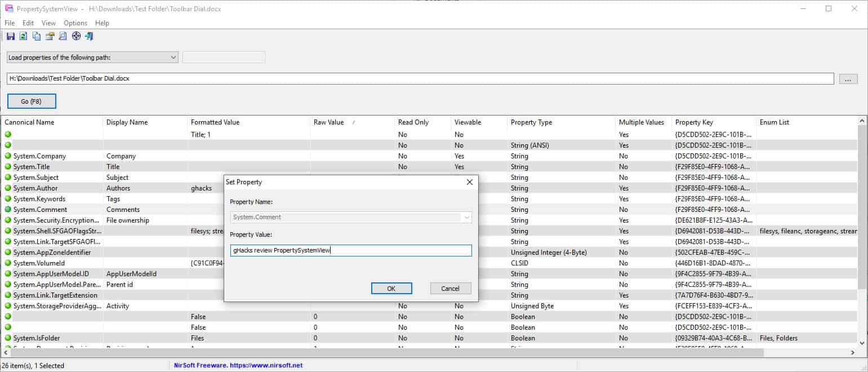The height and width of the screenshot is (372, 868).
Task: Cancel the Set Property dialog
Action: point(450,288)
